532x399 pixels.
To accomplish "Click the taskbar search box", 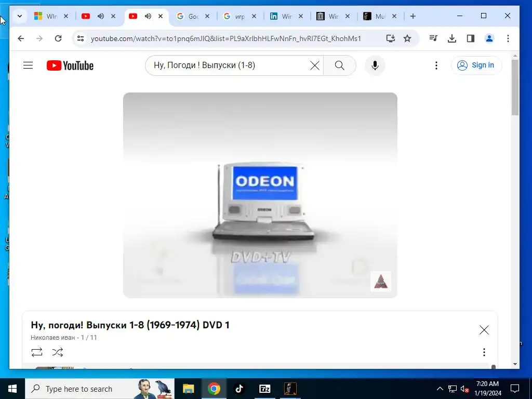I will 100,389.
